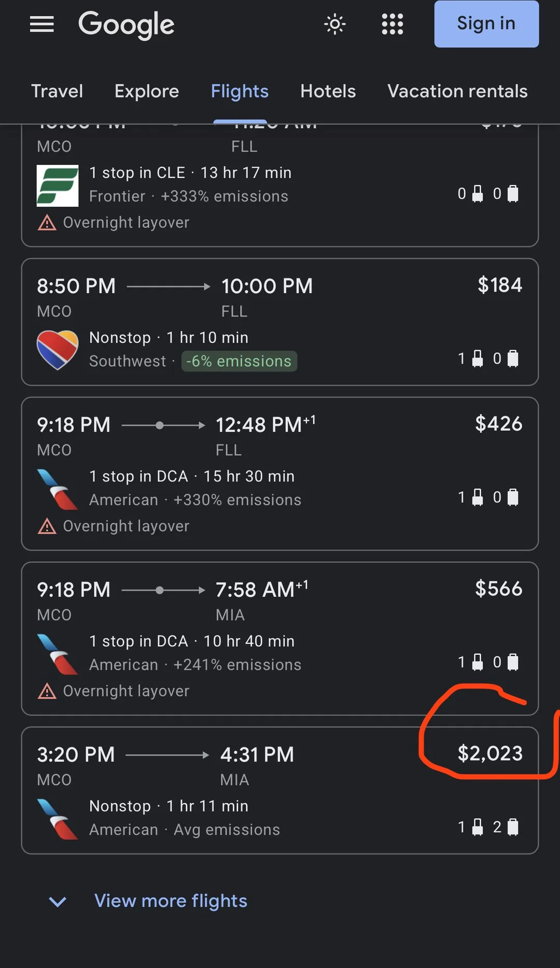Select the $184 Southwest nonstop flight price
The height and width of the screenshot is (968, 560).
[499, 285]
